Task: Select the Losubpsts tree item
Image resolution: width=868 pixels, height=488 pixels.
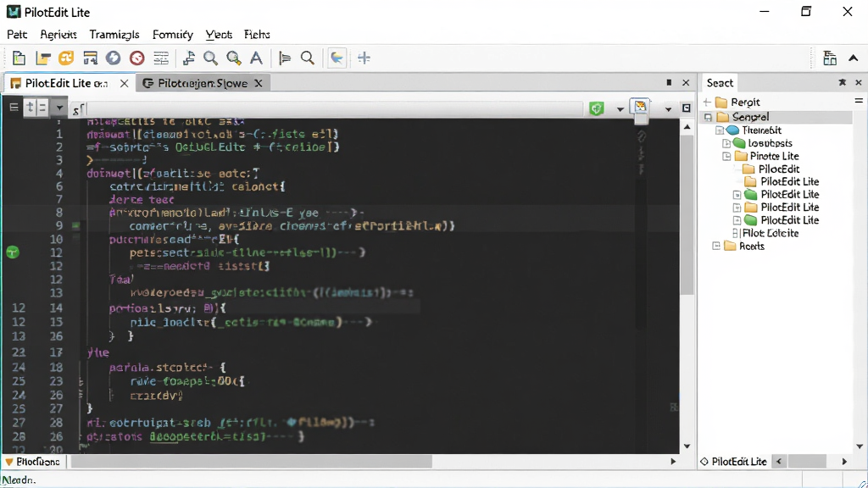Action: (770, 143)
